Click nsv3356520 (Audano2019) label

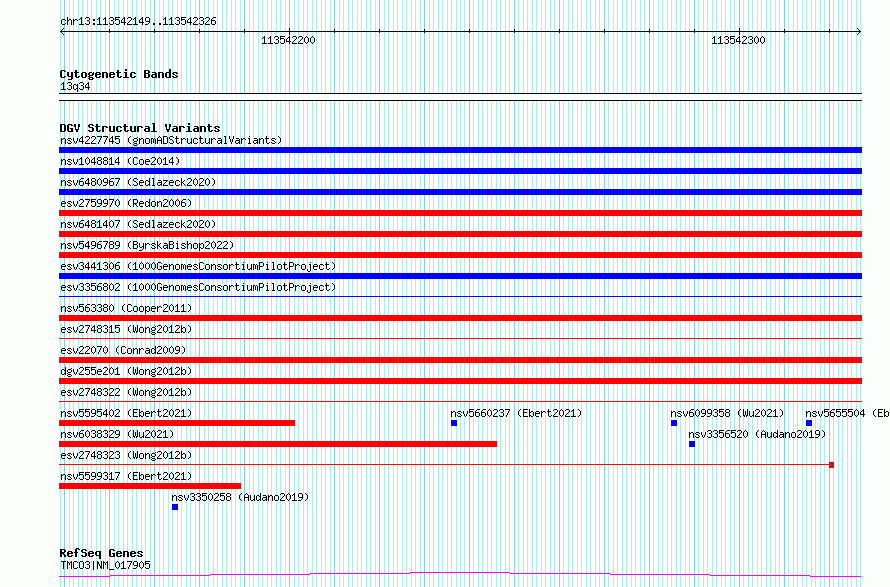coord(757,434)
